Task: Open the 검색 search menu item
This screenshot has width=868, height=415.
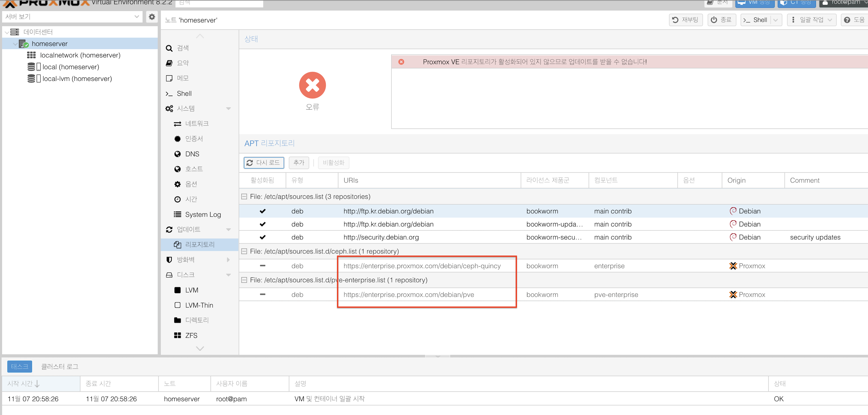Action: pos(200,48)
